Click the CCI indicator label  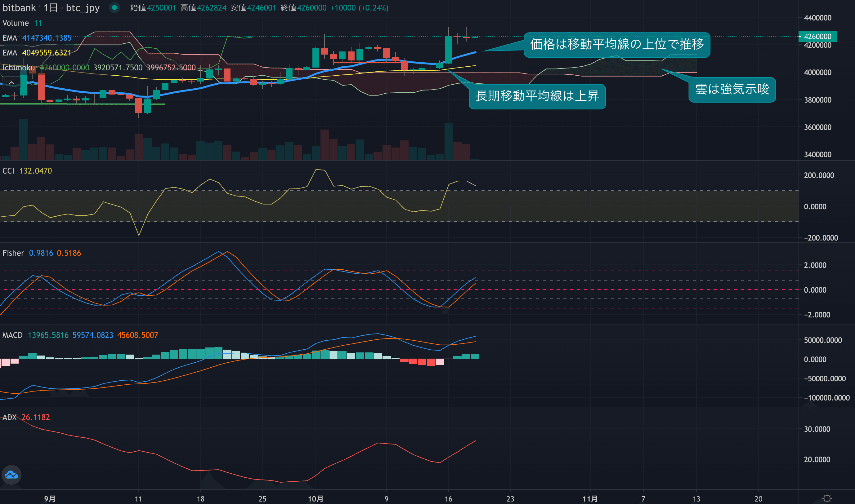click(x=8, y=171)
